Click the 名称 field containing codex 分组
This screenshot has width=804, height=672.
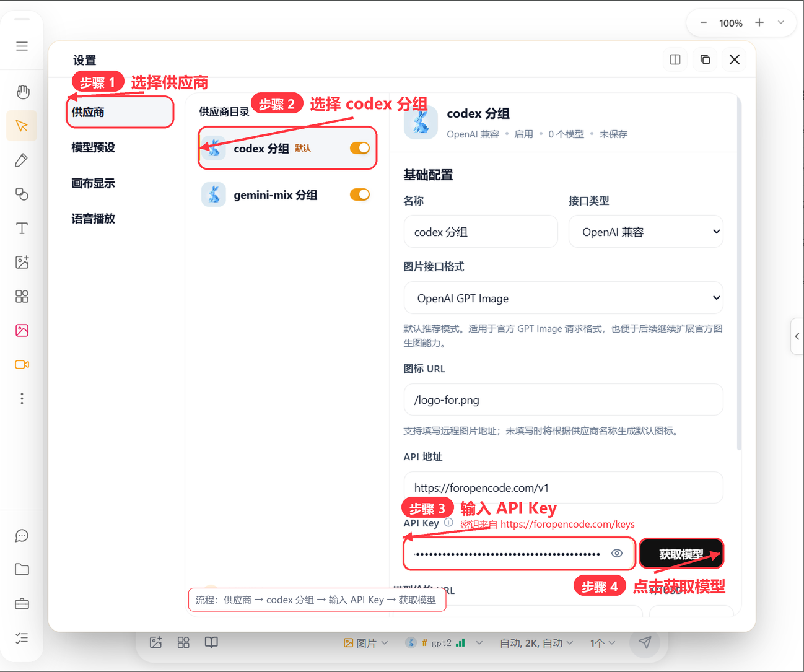481,232
